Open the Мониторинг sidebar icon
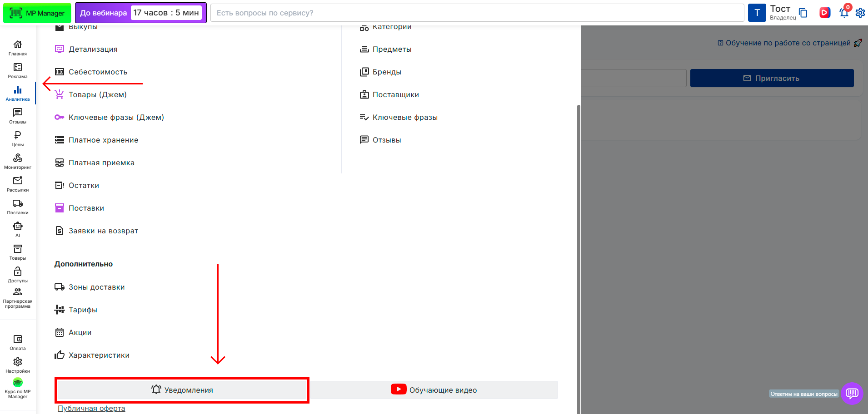The height and width of the screenshot is (414, 868). tap(18, 161)
